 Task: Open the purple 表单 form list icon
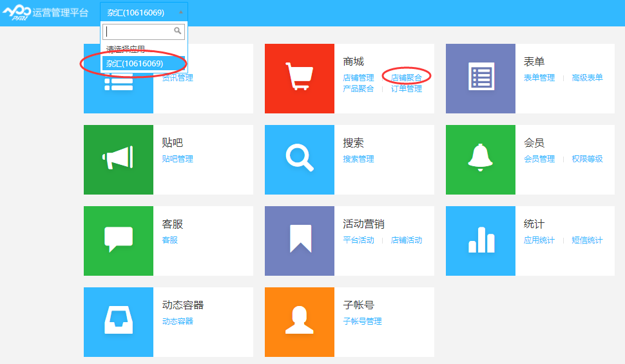pos(480,79)
